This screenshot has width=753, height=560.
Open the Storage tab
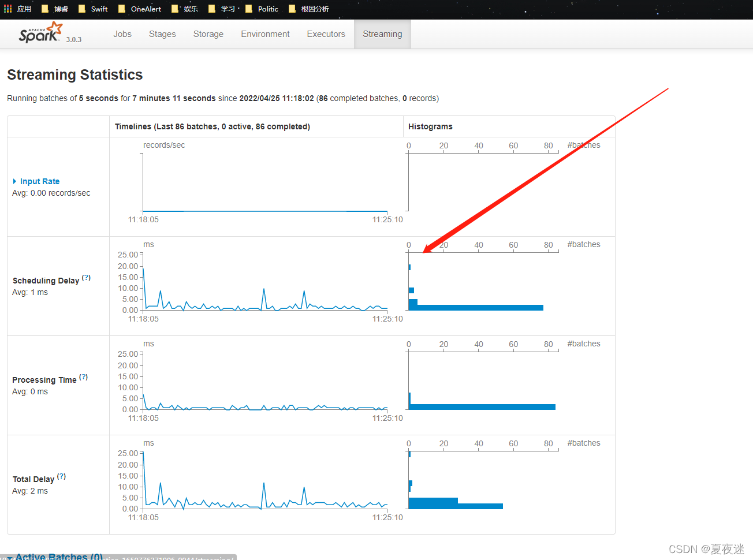[208, 34]
